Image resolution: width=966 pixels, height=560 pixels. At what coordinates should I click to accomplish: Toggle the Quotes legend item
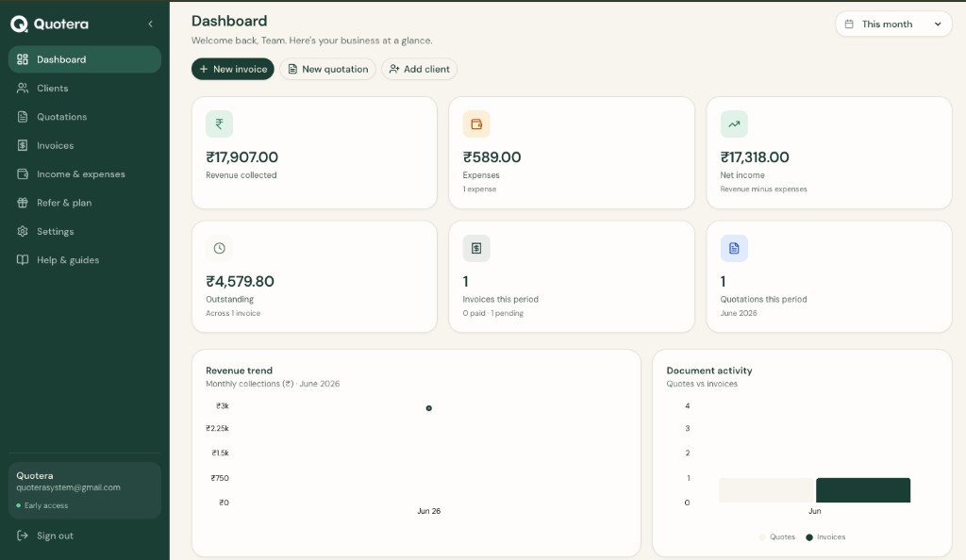pyautogui.click(x=777, y=537)
